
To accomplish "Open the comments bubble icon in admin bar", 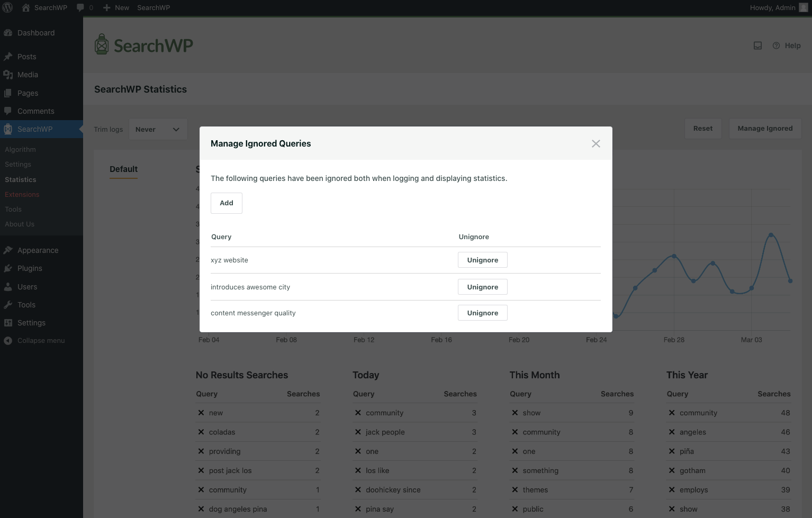I will [x=80, y=7].
